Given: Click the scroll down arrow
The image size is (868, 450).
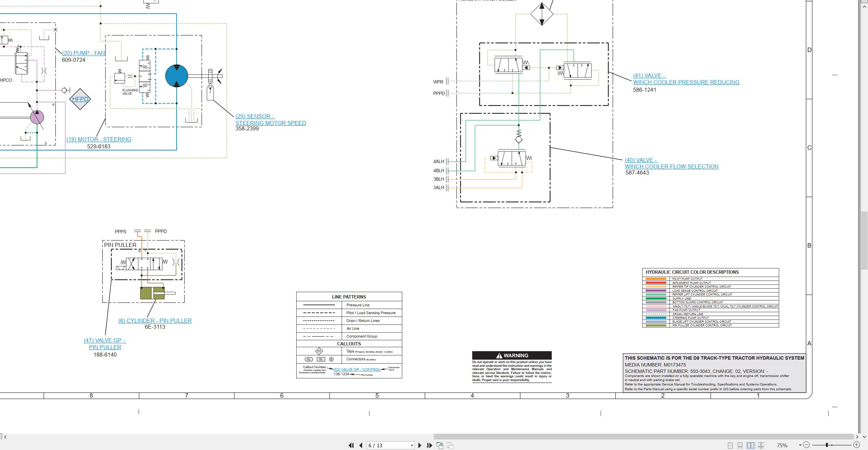Looking at the screenshot, I should point(864,437).
